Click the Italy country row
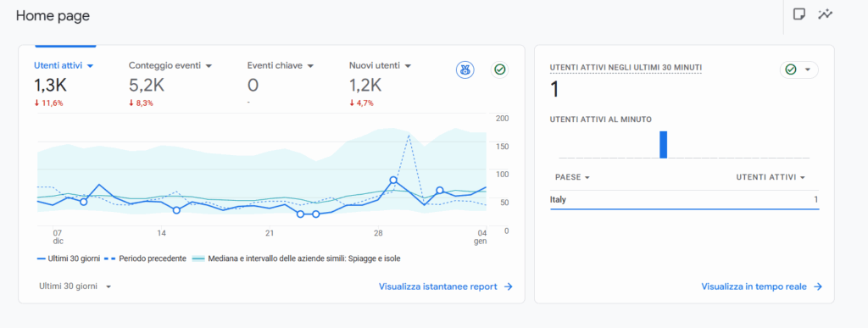This screenshot has width=868, height=328. (684, 200)
